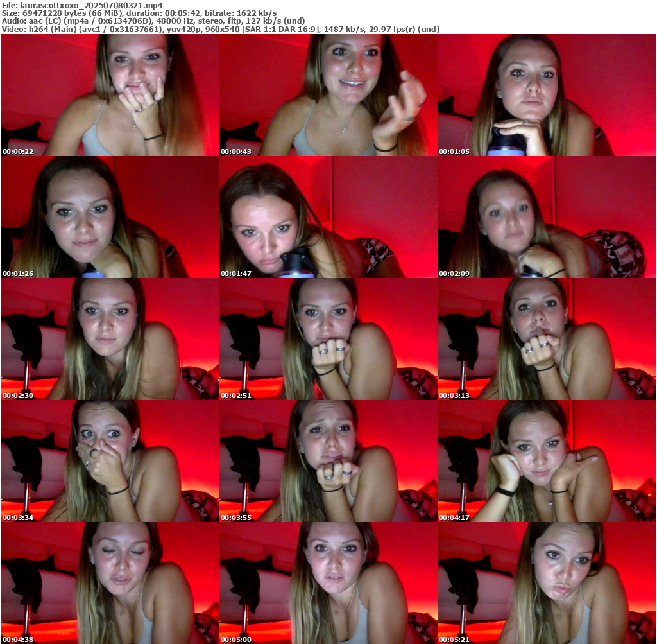Click the thumbnail timestamped 00:02:51
Image resolution: width=657 pixels, height=644 pixels.
(328, 339)
